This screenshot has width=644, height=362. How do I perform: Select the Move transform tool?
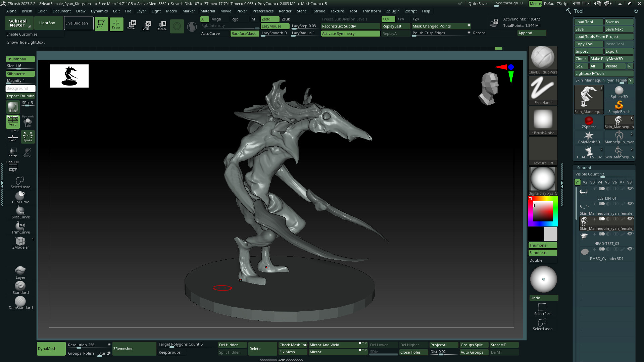coord(131,24)
